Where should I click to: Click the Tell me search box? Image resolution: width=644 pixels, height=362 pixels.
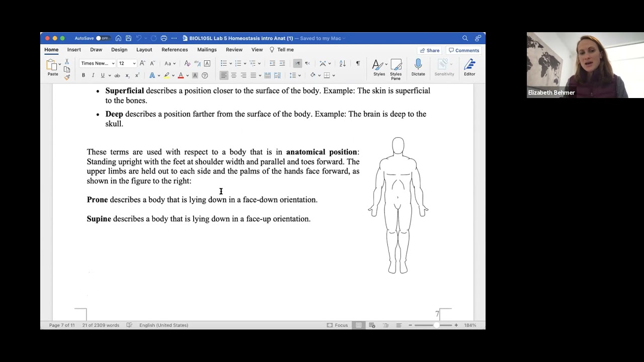click(282, 50)
